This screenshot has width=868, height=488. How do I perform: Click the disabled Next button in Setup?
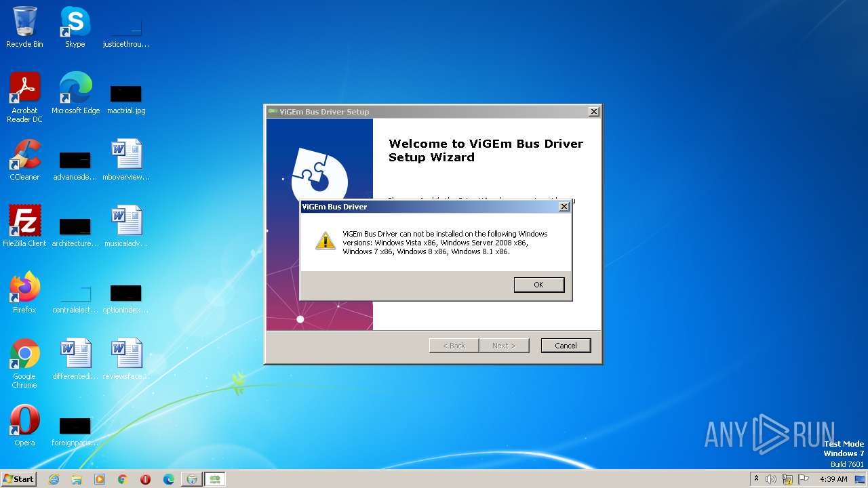coord(504,346)
